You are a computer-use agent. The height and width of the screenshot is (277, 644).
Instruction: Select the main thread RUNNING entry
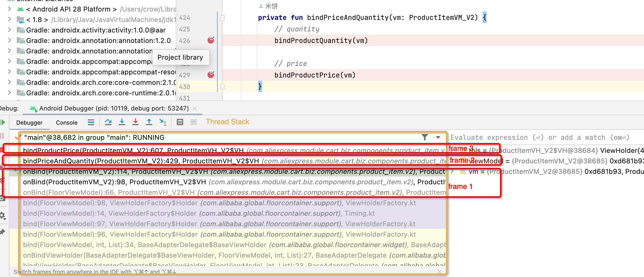[94, 137]
